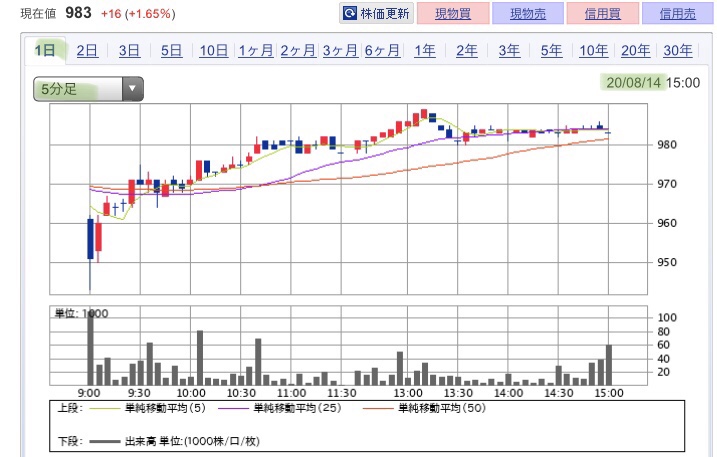Click the 14:30 time axis label
The width and height of the screenshot is (717, 457).
[559, 393]
